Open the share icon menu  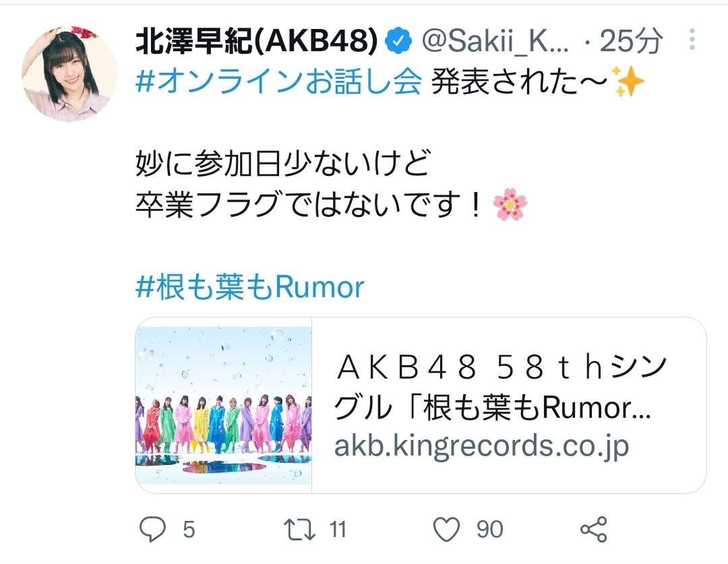[594, 529]
